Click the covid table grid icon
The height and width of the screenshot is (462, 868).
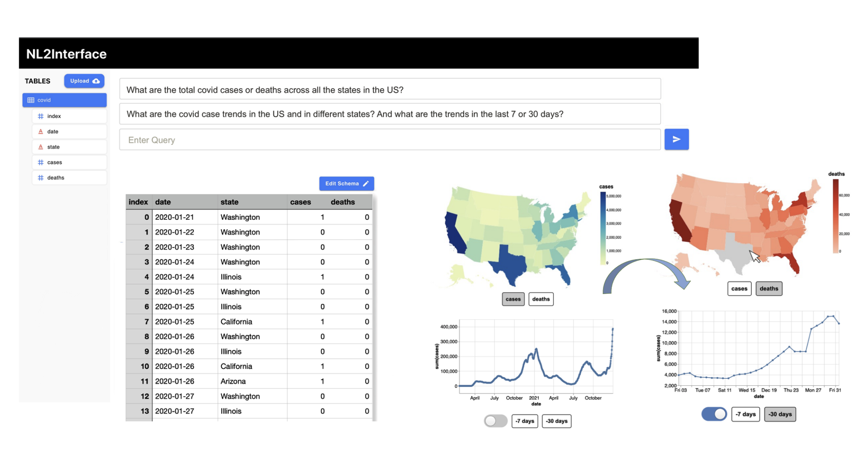[31, 100]
